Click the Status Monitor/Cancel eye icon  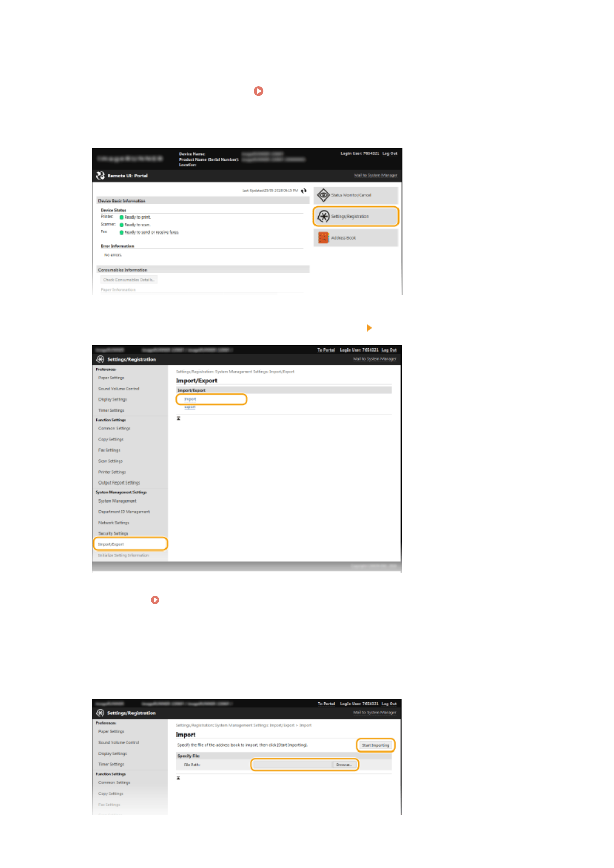[323, 195]
